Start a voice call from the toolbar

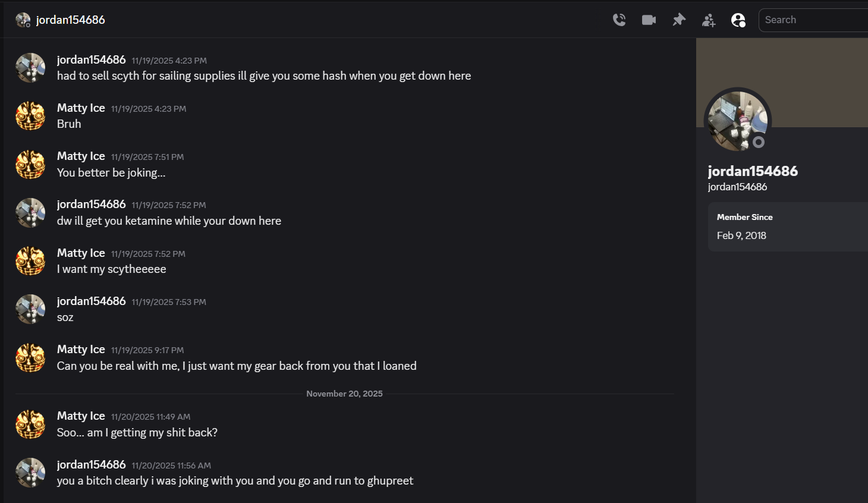(619, 20)
